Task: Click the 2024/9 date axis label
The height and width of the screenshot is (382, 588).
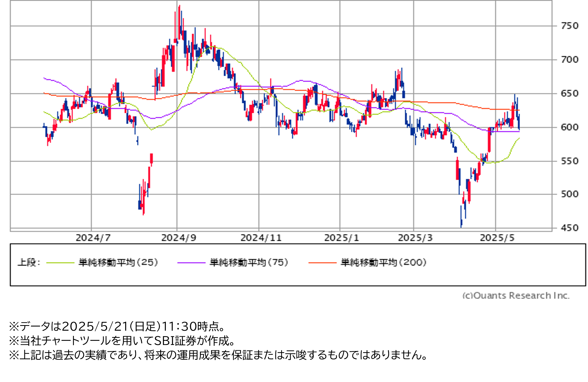Action: pyautogui.click(x=179, y=238)
